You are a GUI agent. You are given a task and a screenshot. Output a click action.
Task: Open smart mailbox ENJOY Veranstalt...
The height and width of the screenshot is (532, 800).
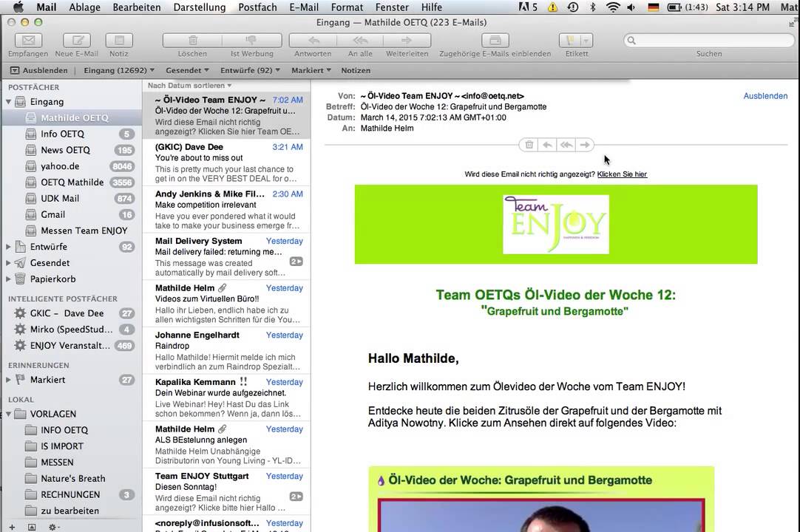click(72, 345)
